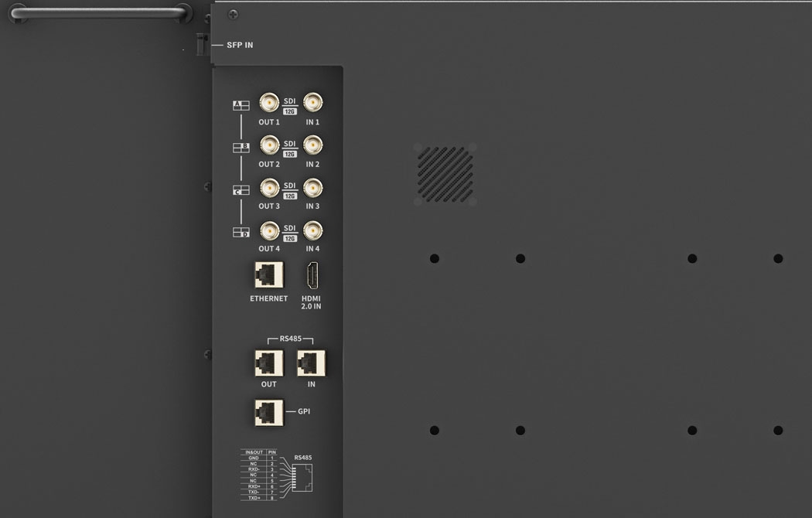Click the quad-view C layout icon

(x=241, y=189)
